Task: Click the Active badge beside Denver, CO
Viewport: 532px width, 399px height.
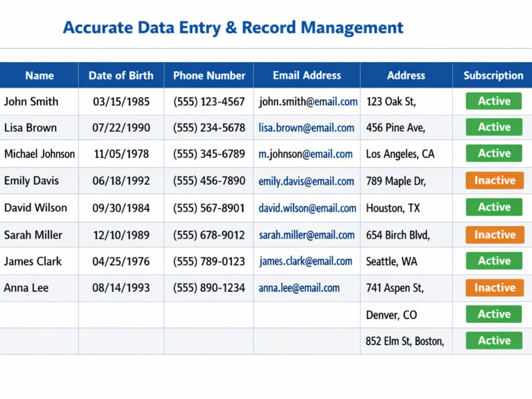Action: [x=494, y=314]
